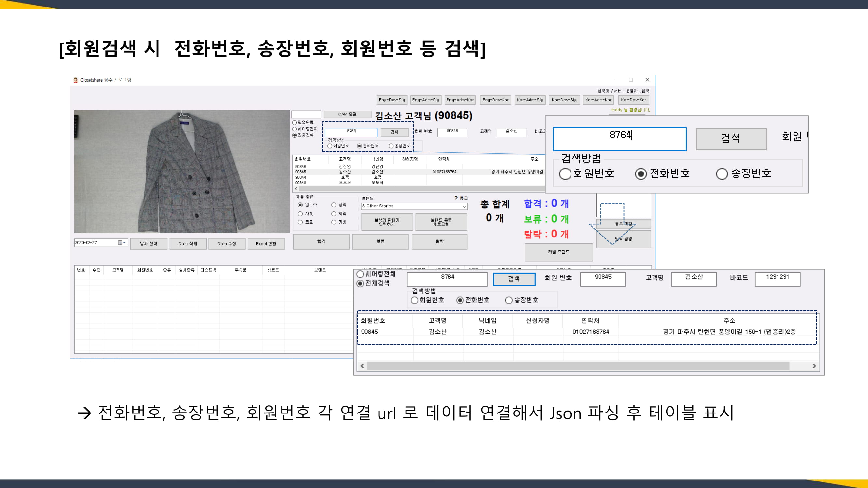Click the teddy 님 환영합니다 greeting
Screen dimensions: 868x488
click(630, 110)
